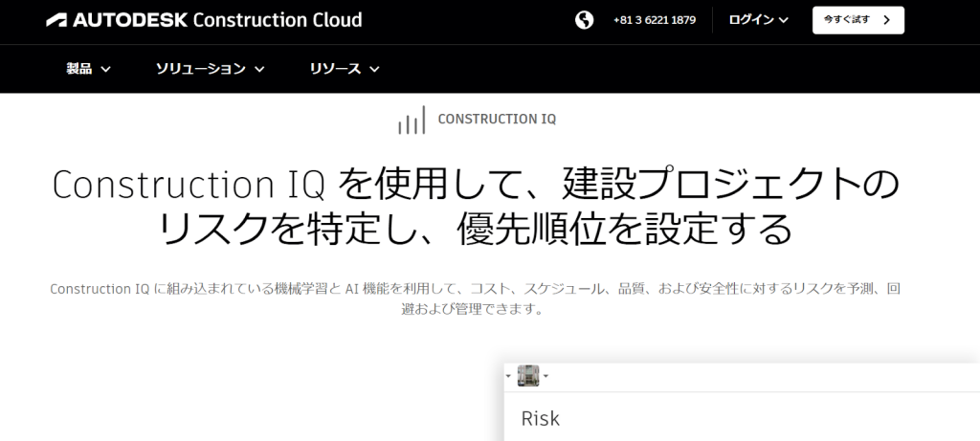Click the CONSTRUCTION IQ label
This screenshot has height=441, width=980.
497,120
